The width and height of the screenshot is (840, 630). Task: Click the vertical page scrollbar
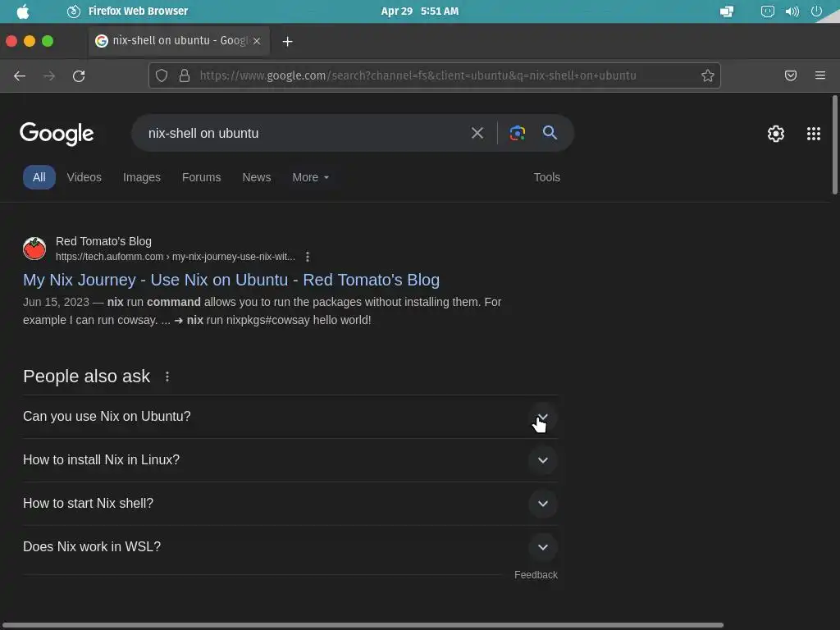[x=834, y=144]
